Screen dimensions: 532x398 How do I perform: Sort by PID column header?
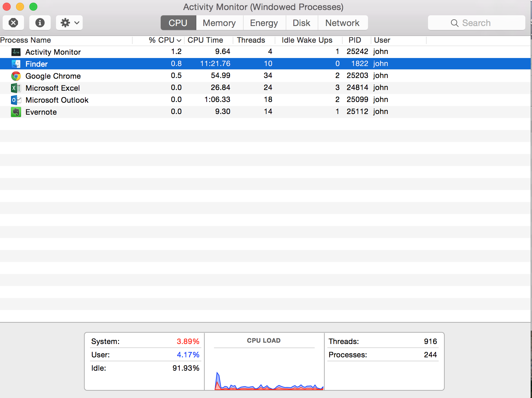pos(356,40)
